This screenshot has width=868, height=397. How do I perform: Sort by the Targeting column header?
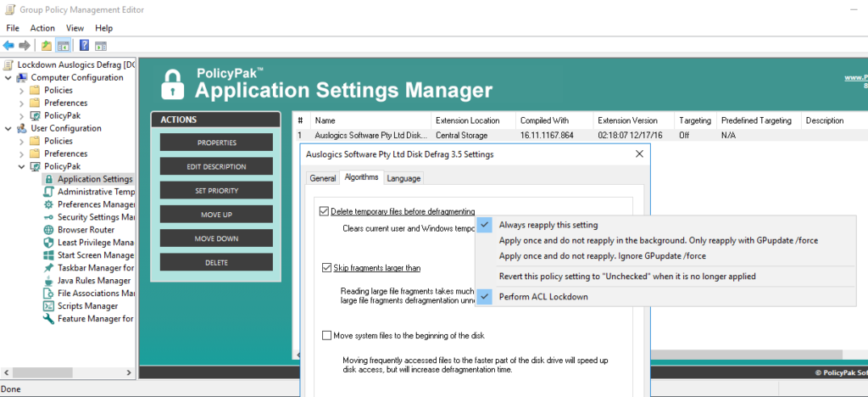(x=695, y=120)
